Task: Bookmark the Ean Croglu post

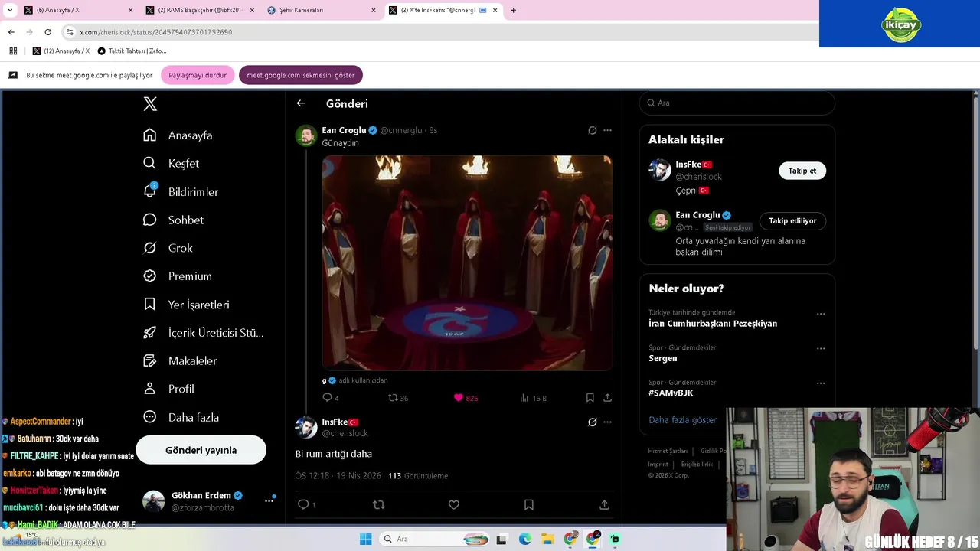Action: (x=590, y=398)
